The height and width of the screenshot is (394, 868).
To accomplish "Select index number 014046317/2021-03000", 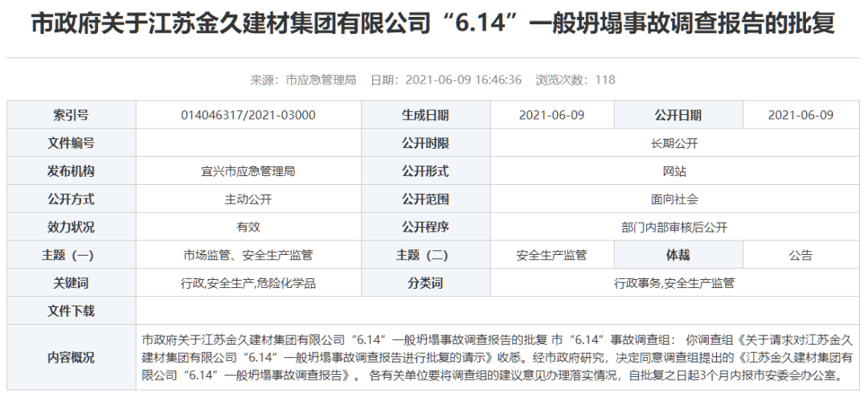I will click(x=248, y=115).
